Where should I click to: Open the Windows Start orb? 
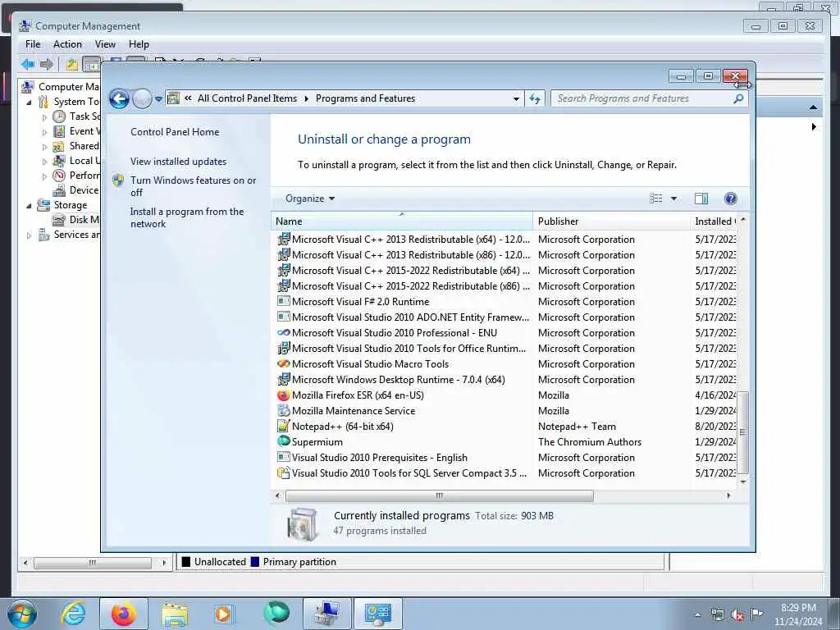[x=22, y=614]
